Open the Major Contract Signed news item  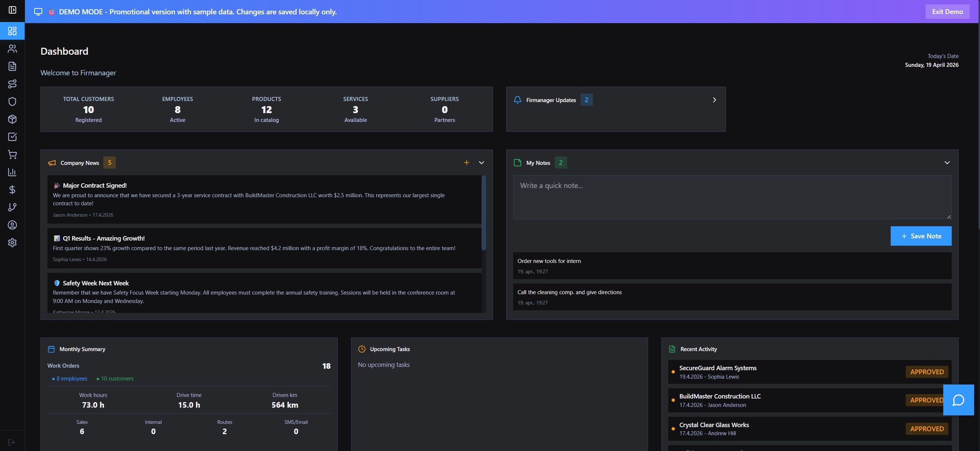click(x=264, y=199)
